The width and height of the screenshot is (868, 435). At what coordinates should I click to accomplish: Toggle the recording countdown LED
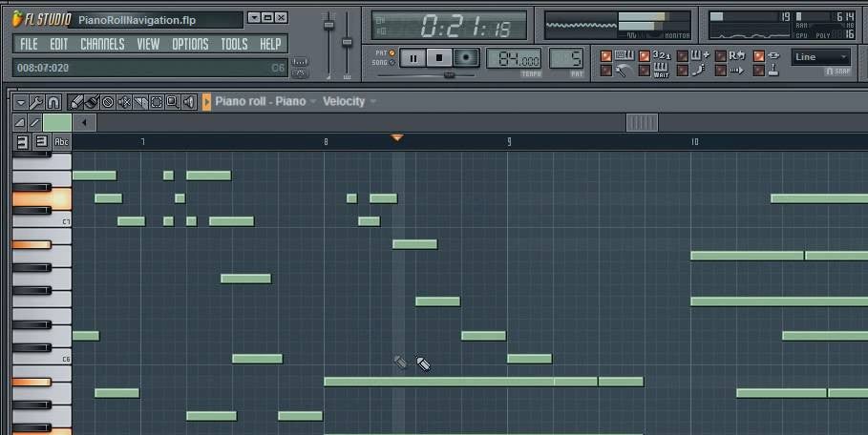click(x=645, y=56)
